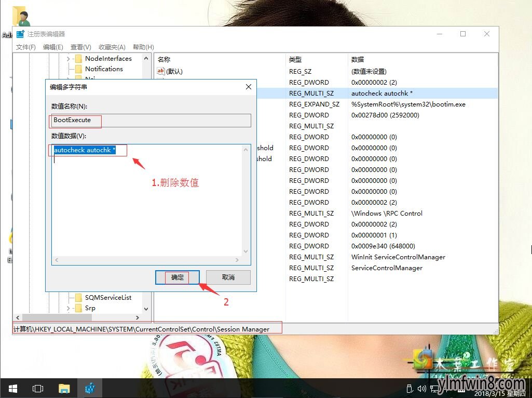Open the Windows Start menu
Screen dimensions: 532x398
(13, 388)
